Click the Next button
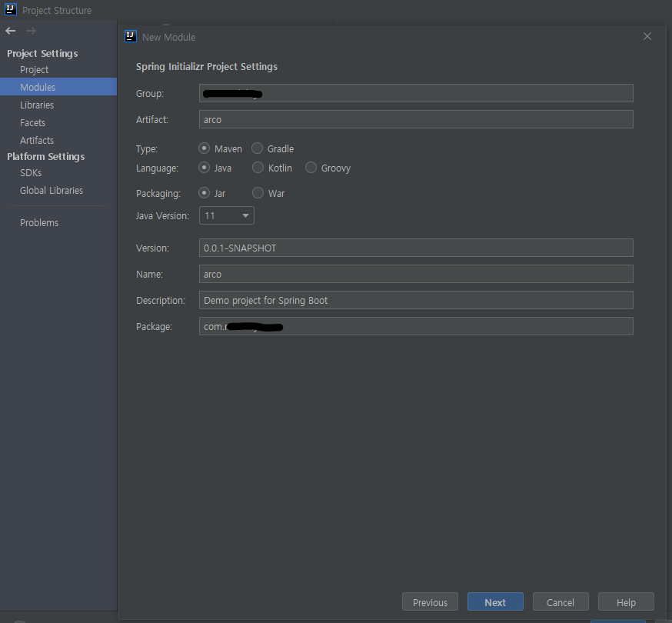 click(495, 602)
